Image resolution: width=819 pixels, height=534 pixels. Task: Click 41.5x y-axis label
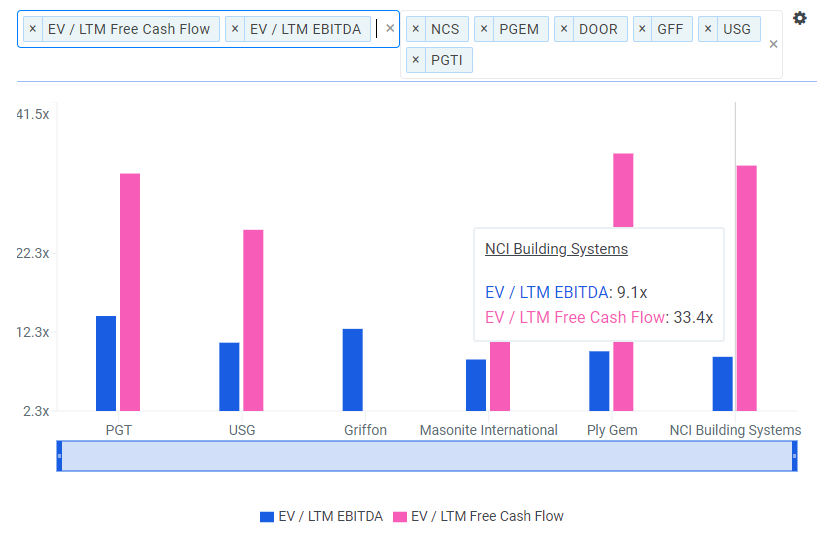[x=32, y=114]
